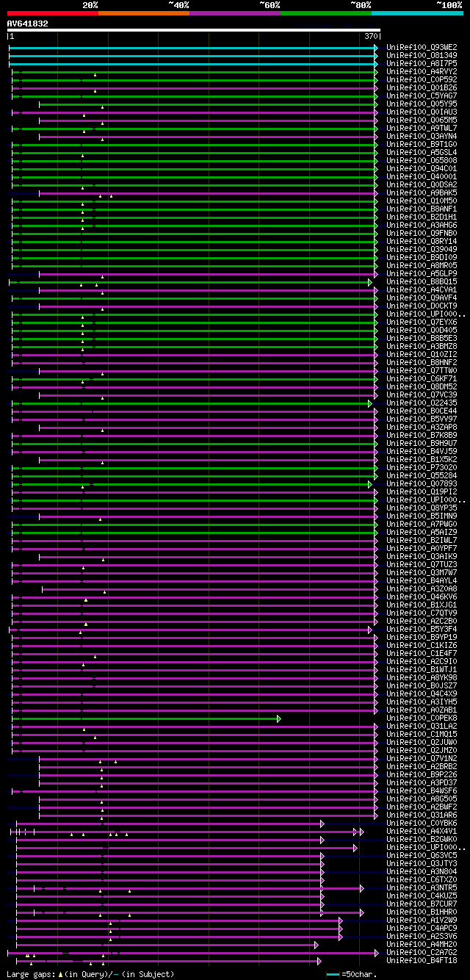Select label UniRef100_Q8YP35

[422, 508]
